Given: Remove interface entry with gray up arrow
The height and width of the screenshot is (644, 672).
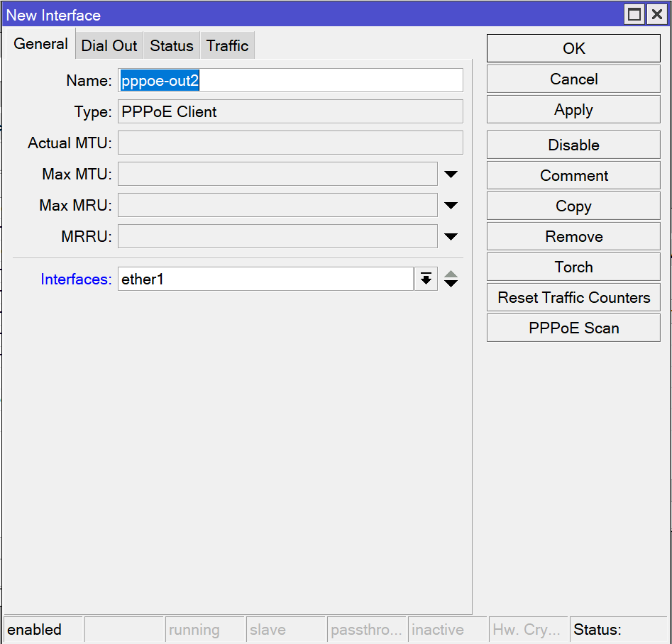Looking at the screenshot, I should (451, 274).
